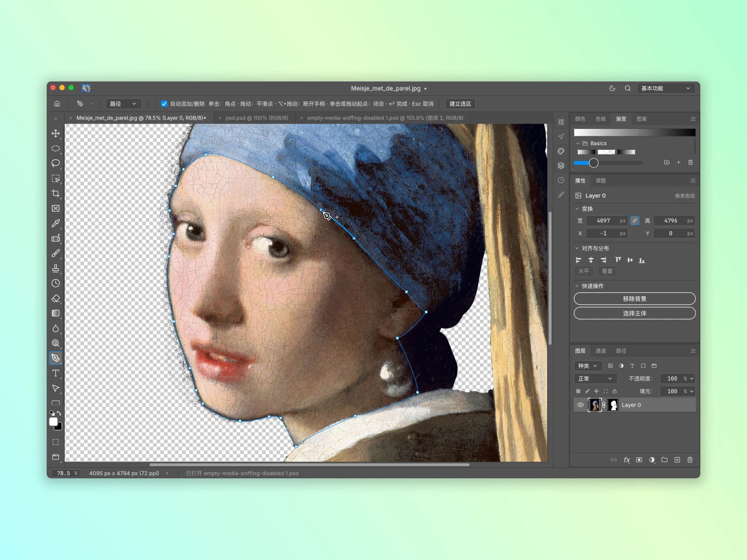
Task: Open the 正常 blend mode dropdown
Action: click(x=595, y=378)
